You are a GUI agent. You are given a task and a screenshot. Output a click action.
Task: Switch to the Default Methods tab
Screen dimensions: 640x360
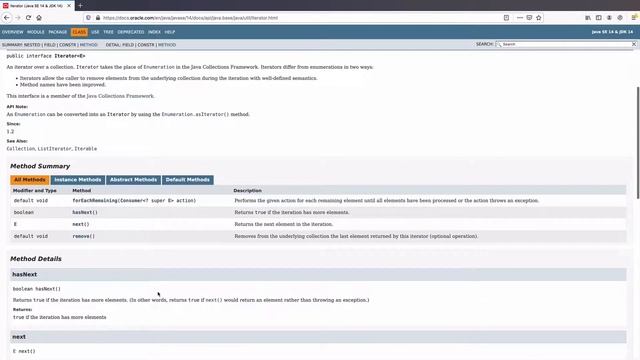tap(188, 180)
